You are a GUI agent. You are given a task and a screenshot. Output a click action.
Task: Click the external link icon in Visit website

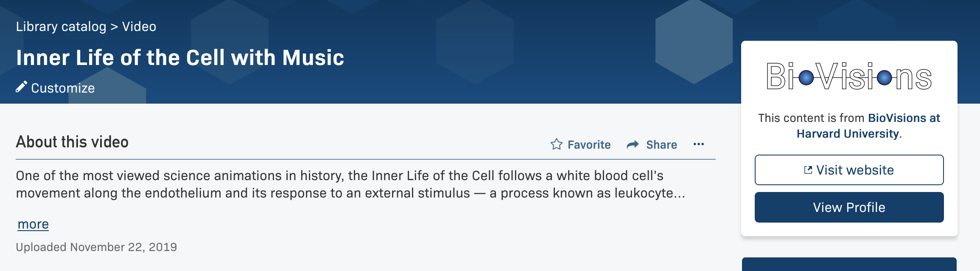click(808, 170)
